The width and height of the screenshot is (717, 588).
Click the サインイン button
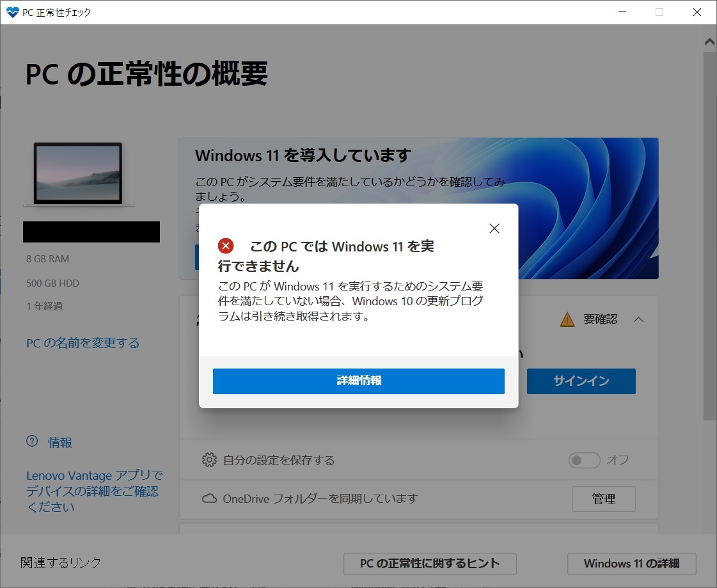(581, 381)
